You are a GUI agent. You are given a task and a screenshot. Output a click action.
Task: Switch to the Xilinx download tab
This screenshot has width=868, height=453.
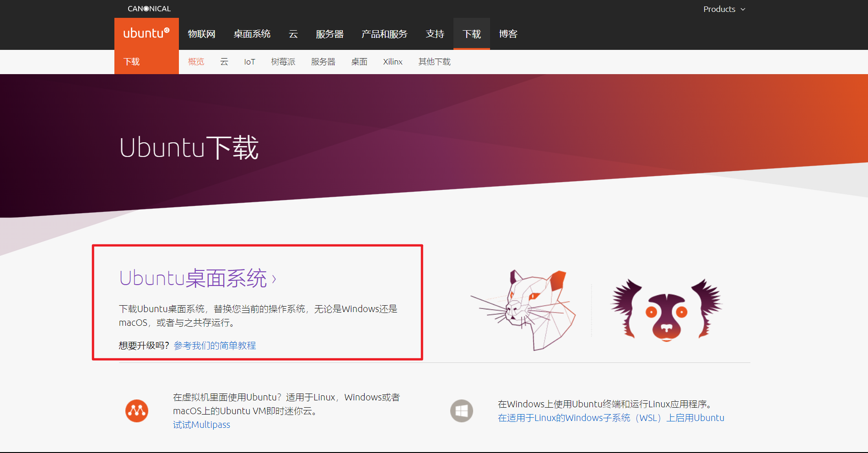click(x=393, y=61)
